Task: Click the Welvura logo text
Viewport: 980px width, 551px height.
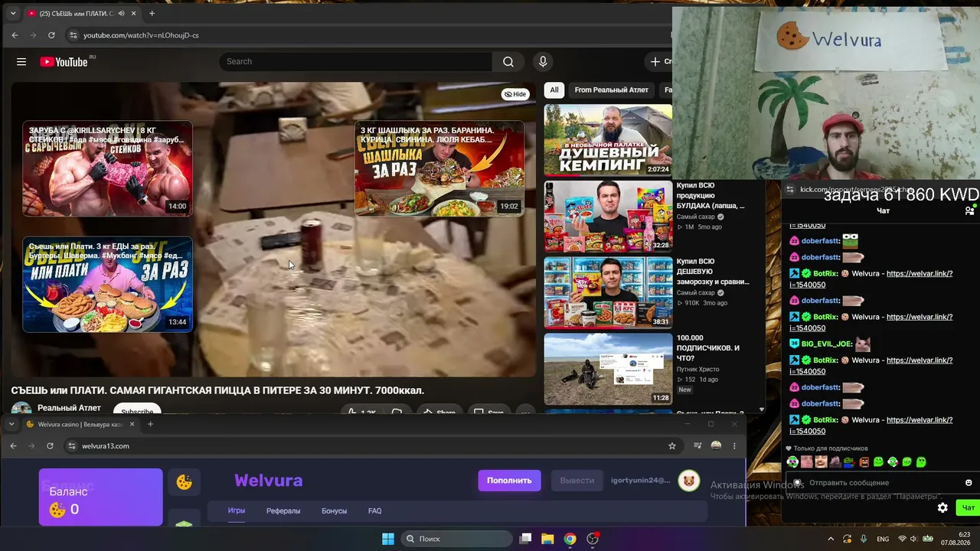Action: [x=268, y=481]
